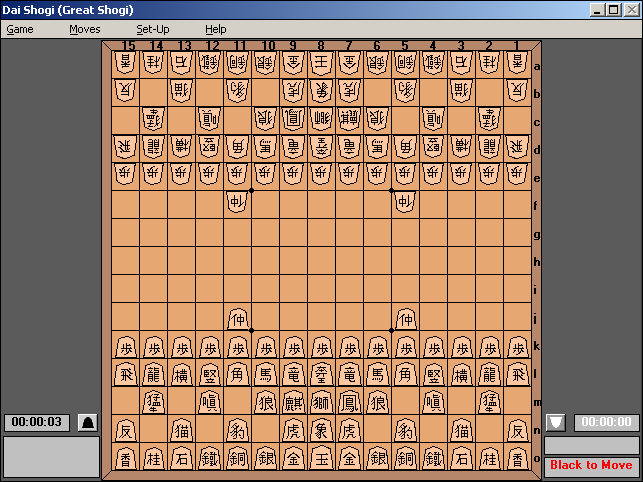Select Black's Lion 獅 at 8m
Viewport: 643px width, 482px height.
321,402
